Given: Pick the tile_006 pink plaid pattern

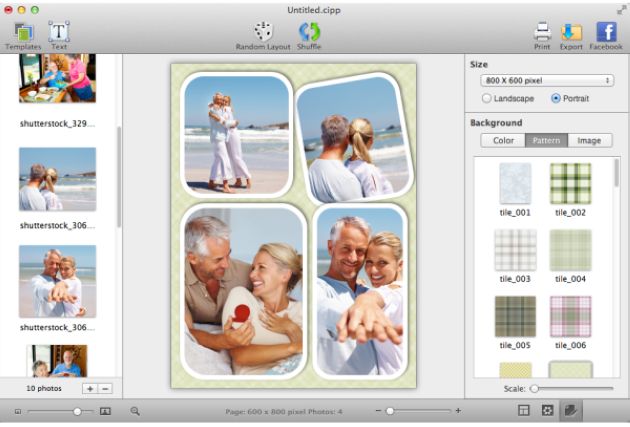Looking at the screenshot, I should pos(570,316).
